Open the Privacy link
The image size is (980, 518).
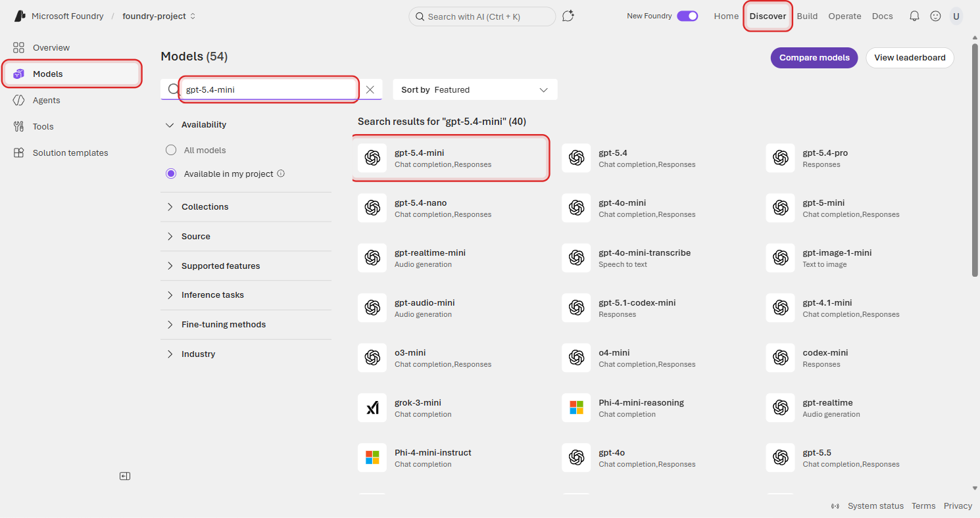pos(958,506)
